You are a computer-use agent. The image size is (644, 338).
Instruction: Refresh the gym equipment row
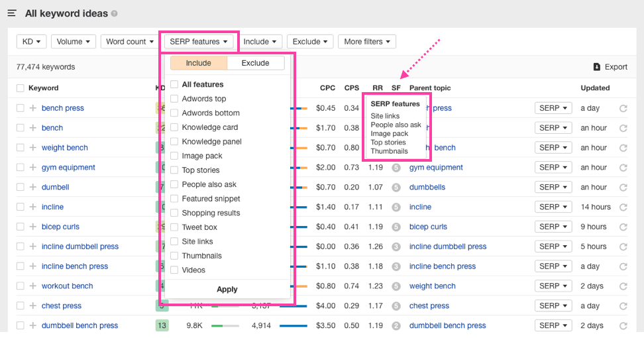pyautogui.click(x=623, y=168)
